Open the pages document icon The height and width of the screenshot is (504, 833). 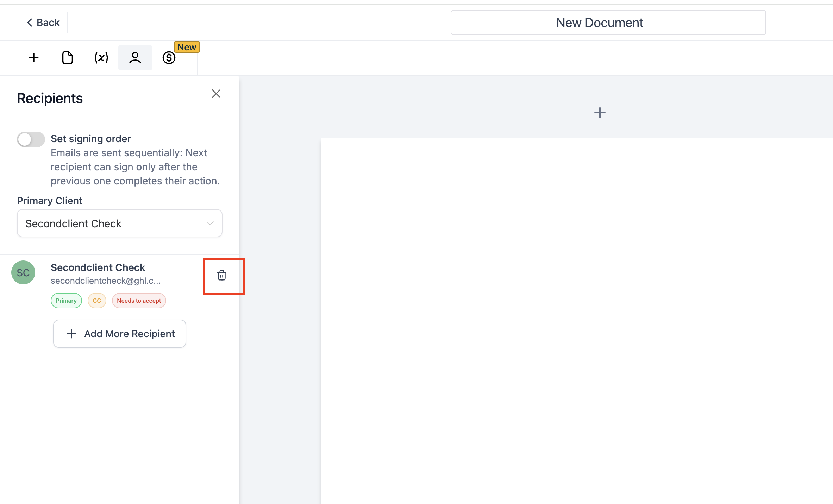pos(67,58)
